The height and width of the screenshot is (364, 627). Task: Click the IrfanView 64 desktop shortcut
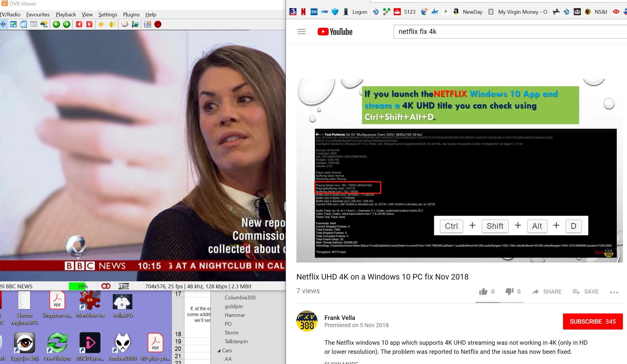click(90, 304)
